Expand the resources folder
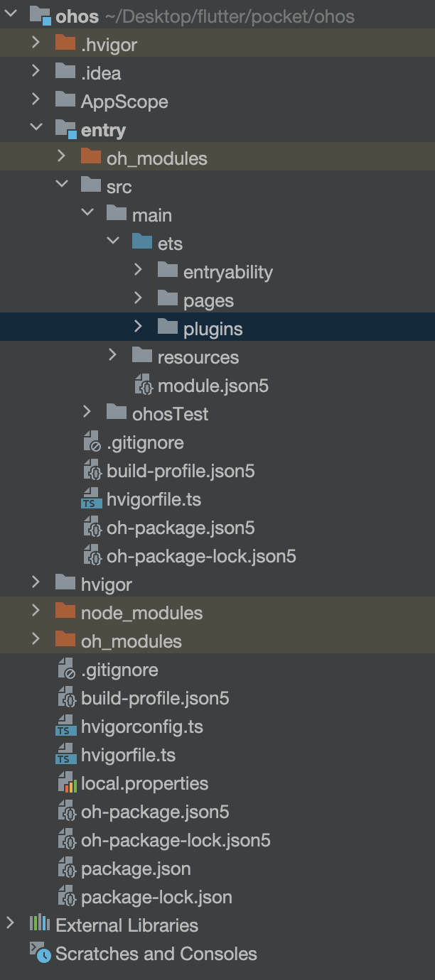This screenshot has width=435, height=980. click(x=113, y=356)
